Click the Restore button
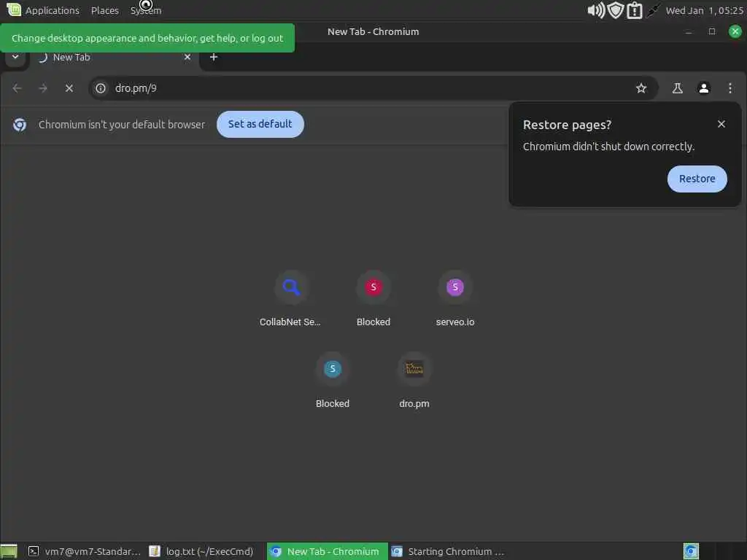 point(697,179)
